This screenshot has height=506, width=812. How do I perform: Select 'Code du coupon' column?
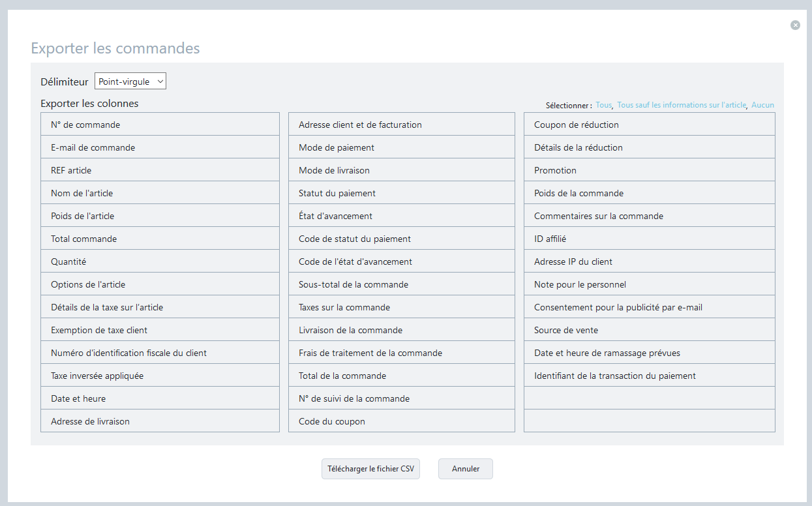(x=401, y=421)
